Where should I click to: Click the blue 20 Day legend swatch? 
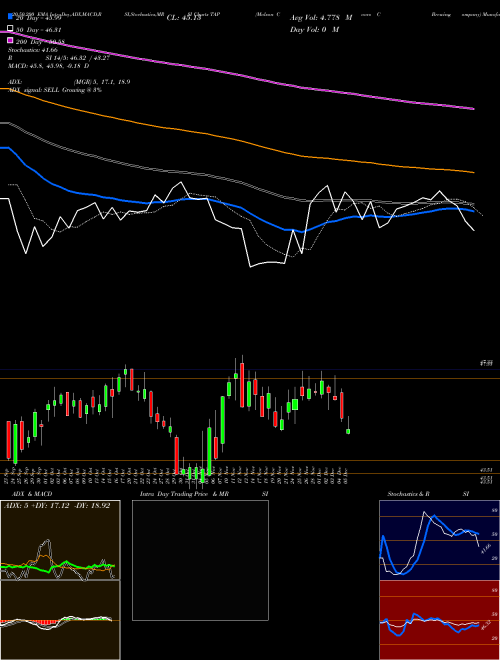(11, 16)
